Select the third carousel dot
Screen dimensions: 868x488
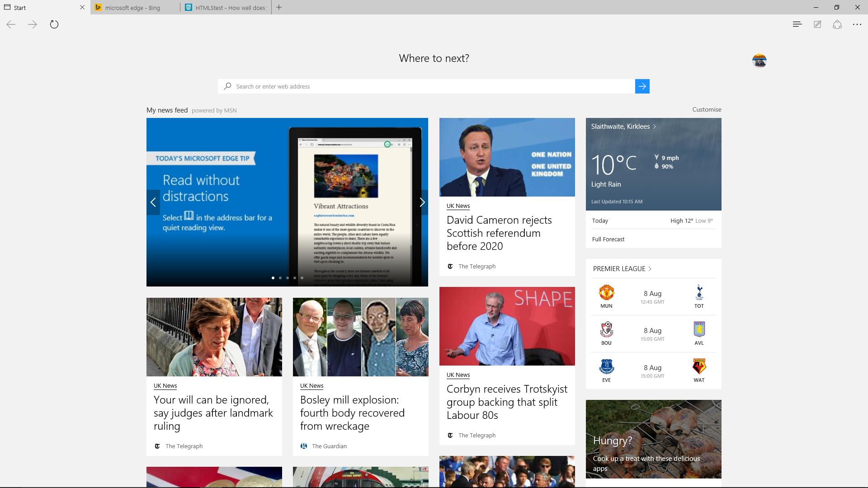coord(288,278)
